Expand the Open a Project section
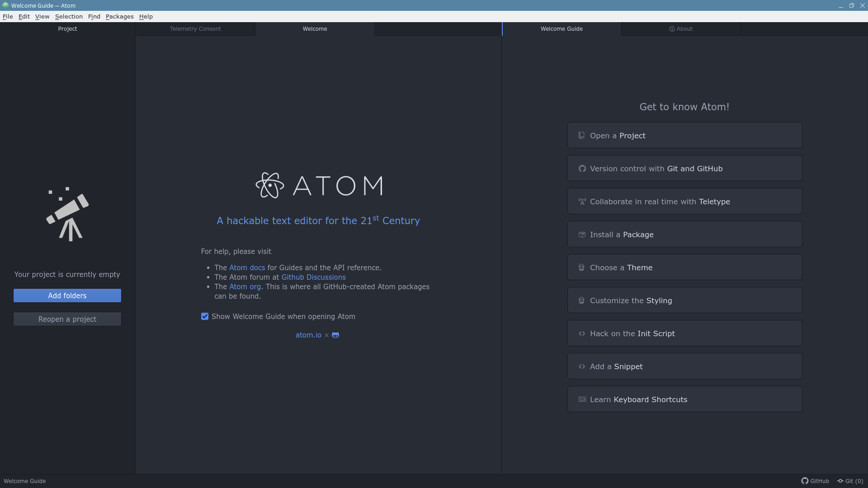The width and height of the screenshot is (868, 488). click(684, 135)
